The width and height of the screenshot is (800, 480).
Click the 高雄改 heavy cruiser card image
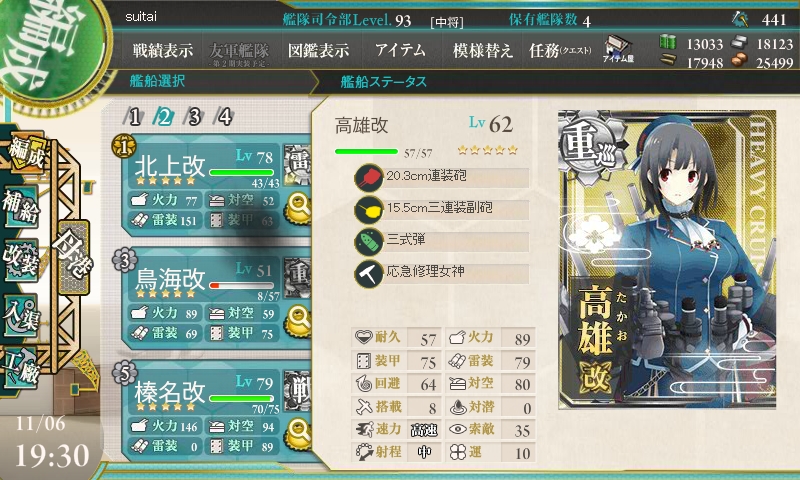pyautogui.click(x=667, y=259)
